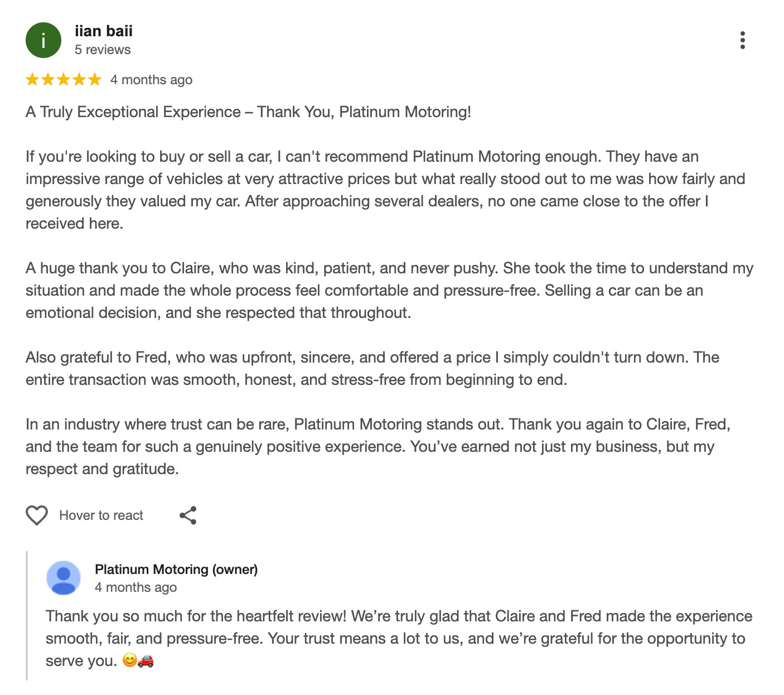This screenshot has height=695, width=784.
Task: Open the Platinum Motoring (owner) name
Action: pyautogui.click(x=176, y=569)
